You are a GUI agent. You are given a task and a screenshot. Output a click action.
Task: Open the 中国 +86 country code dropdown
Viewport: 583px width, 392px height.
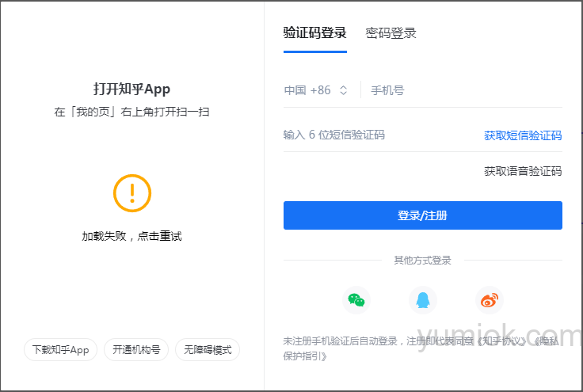(316, 90)
